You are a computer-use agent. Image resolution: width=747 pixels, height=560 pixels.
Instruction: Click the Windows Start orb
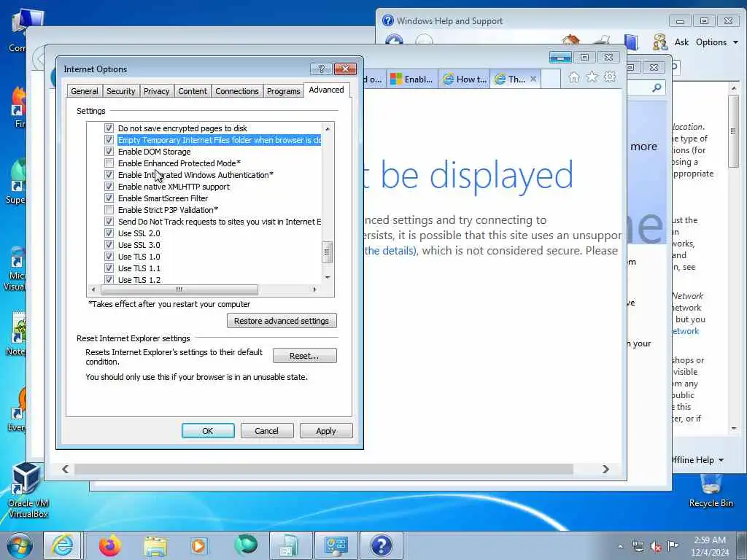[x=20, y=545]
